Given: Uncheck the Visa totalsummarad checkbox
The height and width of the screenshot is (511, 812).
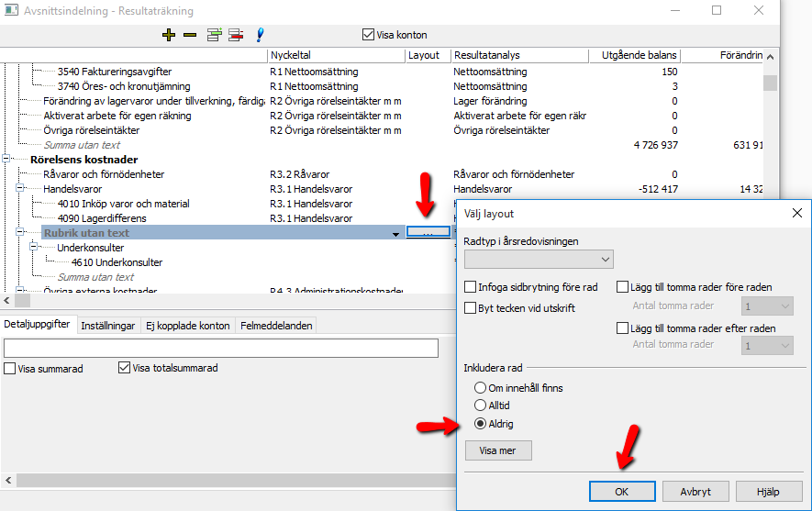Looking at the screenshot, I should click(124, 368).
